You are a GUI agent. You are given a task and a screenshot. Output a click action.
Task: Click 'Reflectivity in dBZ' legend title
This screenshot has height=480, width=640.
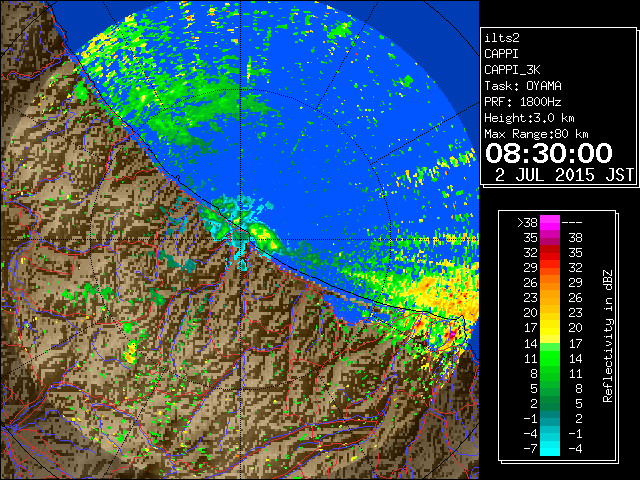(x=608, y=336)
